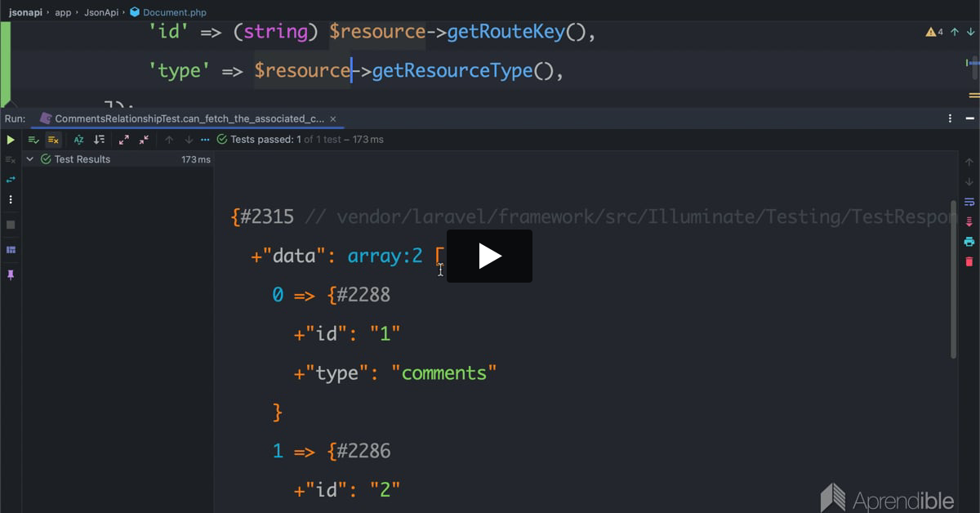Toggle the show ignored tests filter
Image resolution: width=980 pixels, height=513 pixels.
click(53, 140)
